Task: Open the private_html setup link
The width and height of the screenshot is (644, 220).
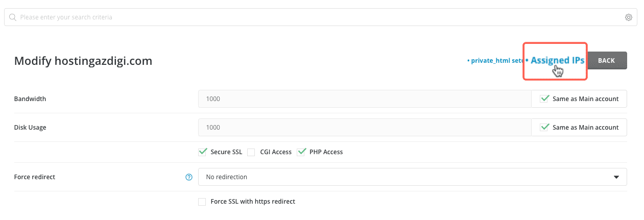Action: (x=495, y=60)
